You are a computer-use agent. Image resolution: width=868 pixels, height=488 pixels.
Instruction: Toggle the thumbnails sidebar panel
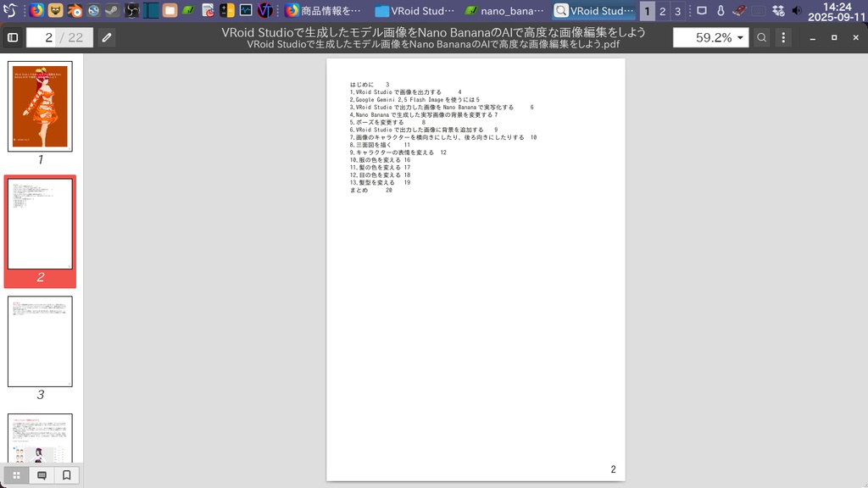point(13,37)
